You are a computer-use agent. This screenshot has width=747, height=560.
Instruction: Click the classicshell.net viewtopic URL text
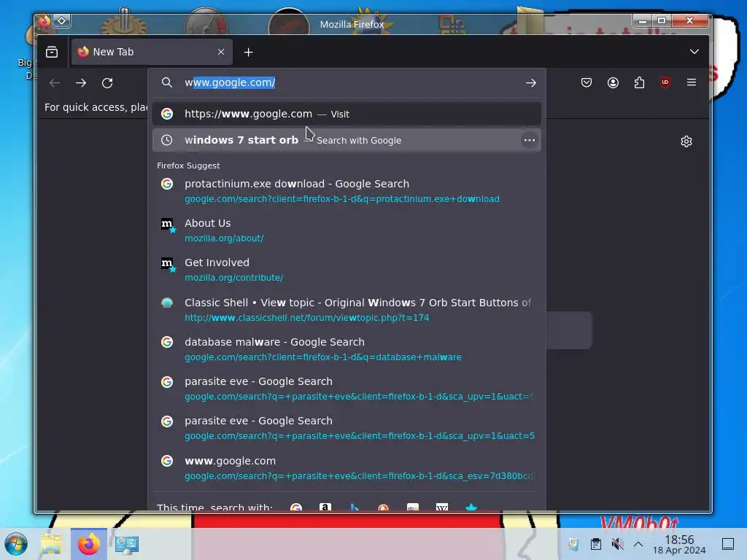point(307,318)
